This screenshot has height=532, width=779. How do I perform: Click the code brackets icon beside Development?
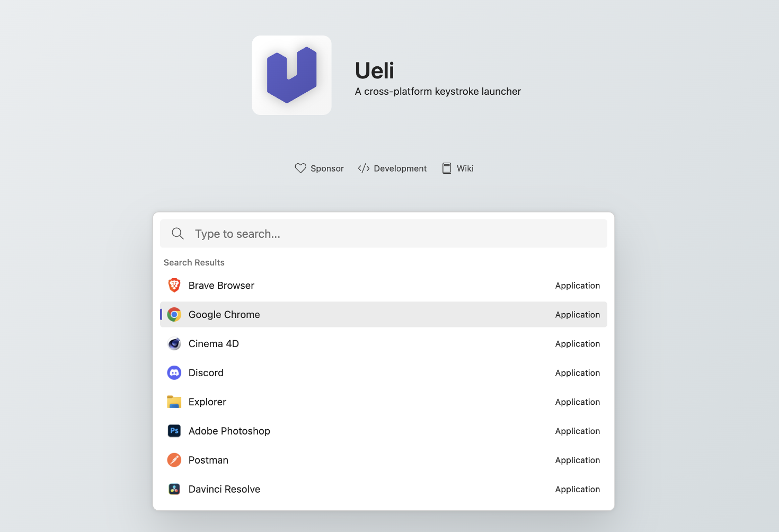(x=364, y=168)
